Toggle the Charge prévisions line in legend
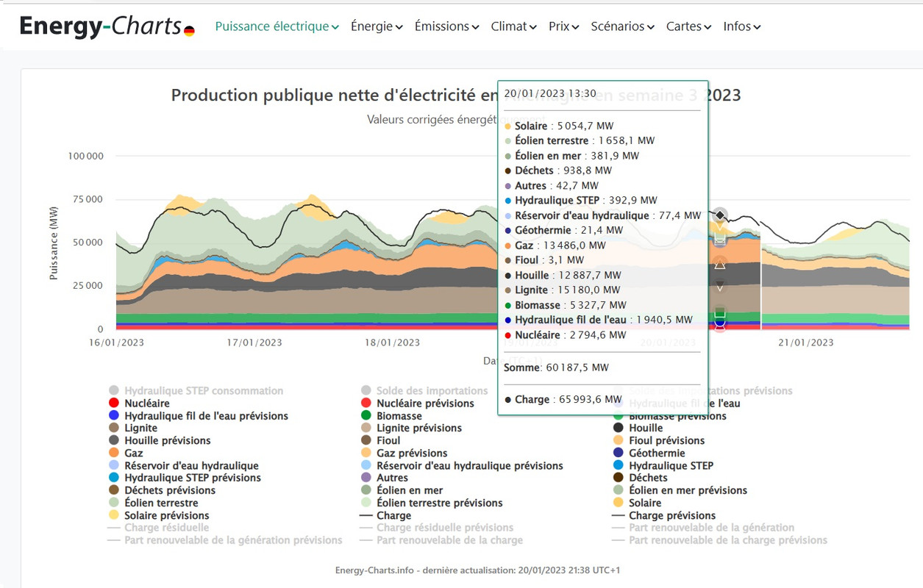Image resolution: width=923 pixels, height=588 pixels. [x=664, y=515]
